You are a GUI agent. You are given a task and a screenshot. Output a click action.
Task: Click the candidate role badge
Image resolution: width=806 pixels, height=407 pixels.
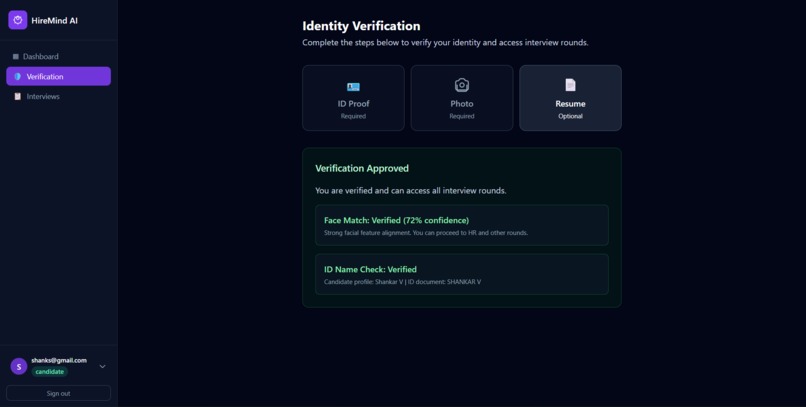point(50,372)
